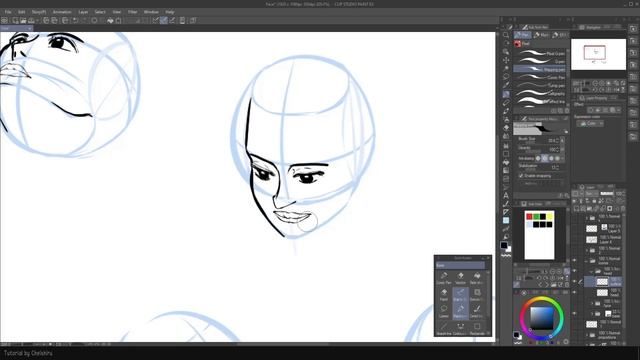Screen dimensions: 640x360
Task: Open the Basic set dropdown in Quick Access
Action: (460, 265)
